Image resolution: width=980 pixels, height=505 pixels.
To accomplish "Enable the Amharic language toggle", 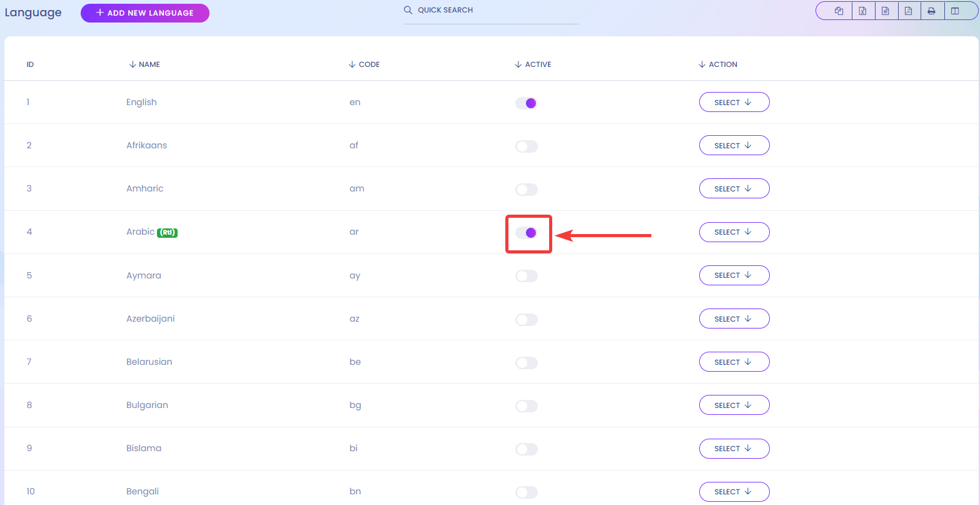I will click(x=527, y=190).
